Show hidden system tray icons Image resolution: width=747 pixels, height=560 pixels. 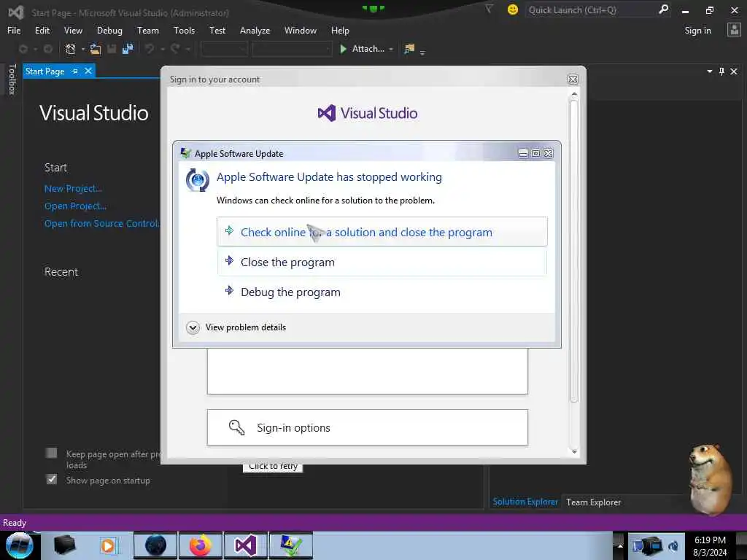(620, 545)
